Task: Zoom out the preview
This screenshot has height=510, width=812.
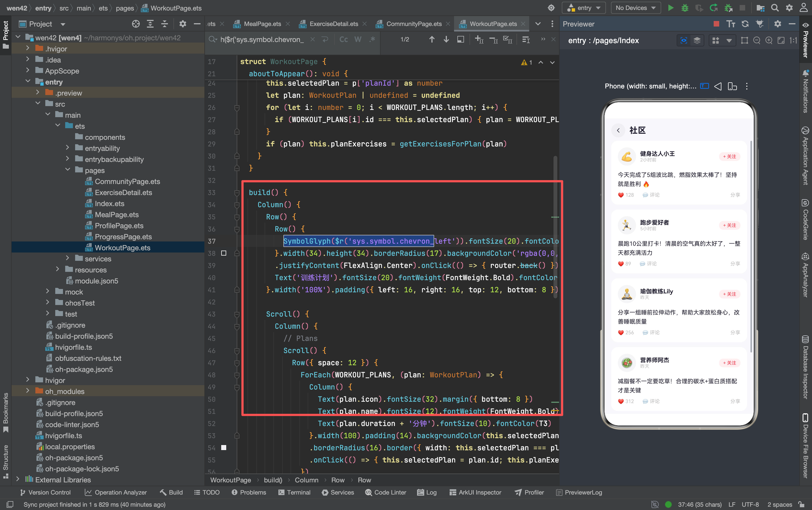Action: 757,41
